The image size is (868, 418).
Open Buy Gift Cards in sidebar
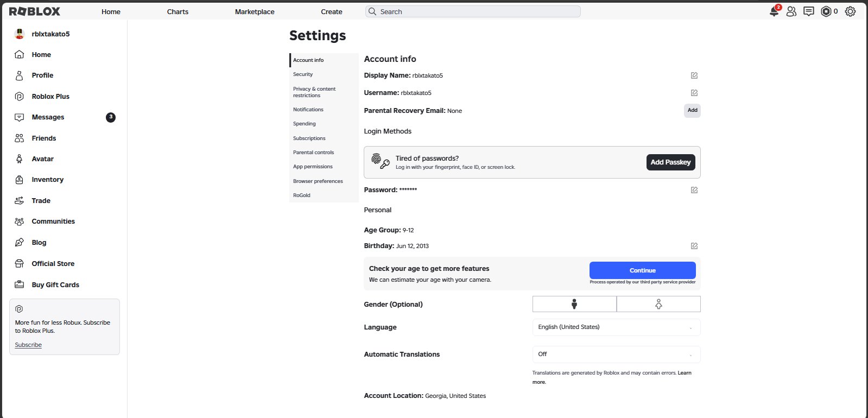(55, 285)
